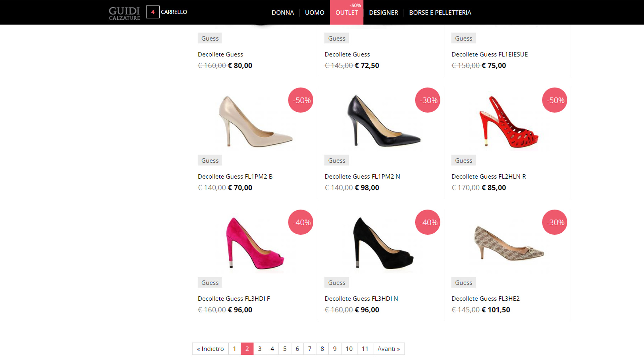
Task: Go to next page with Avanti
Action: (388, 349)
